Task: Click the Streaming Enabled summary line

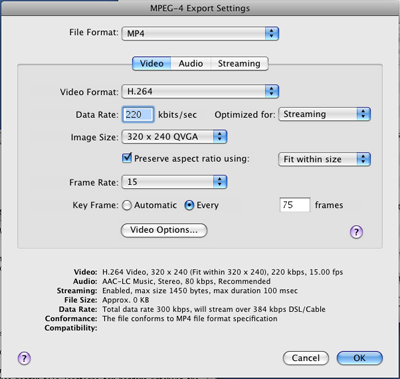Action: pyautogui.click(x=200, y=291)
